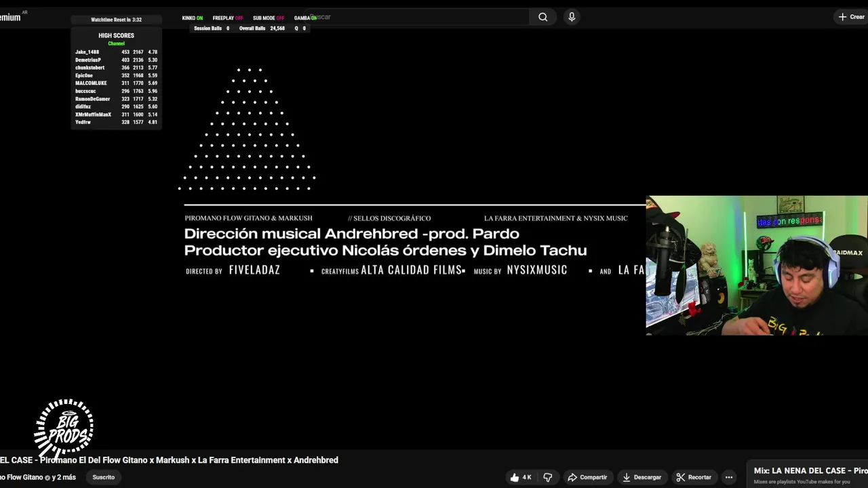Click the Session Balls counter
The image size is (868, 488).
[x=212, y=28]
